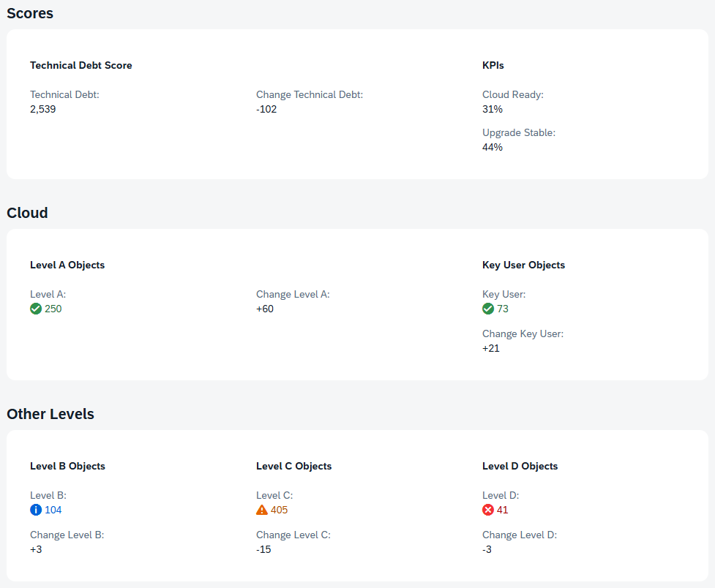Click the Key User count 73
This screenshot has height=588, width=715.
point(503,309)
